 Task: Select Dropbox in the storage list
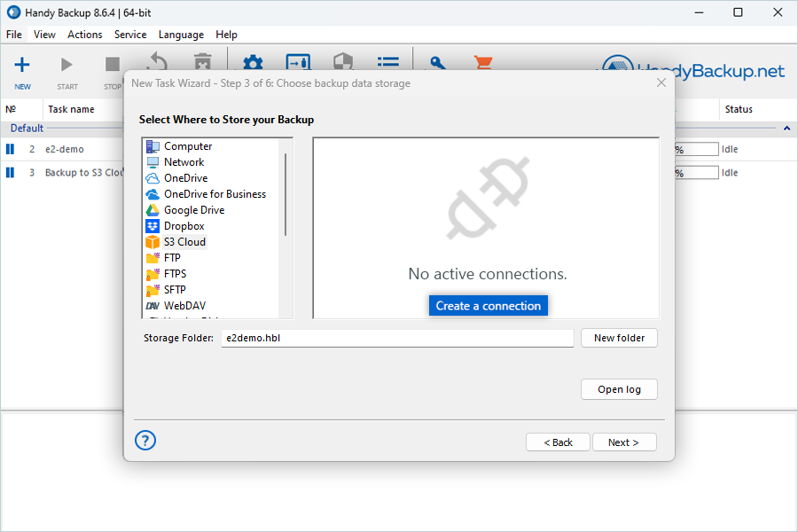(x=184, y=226)
